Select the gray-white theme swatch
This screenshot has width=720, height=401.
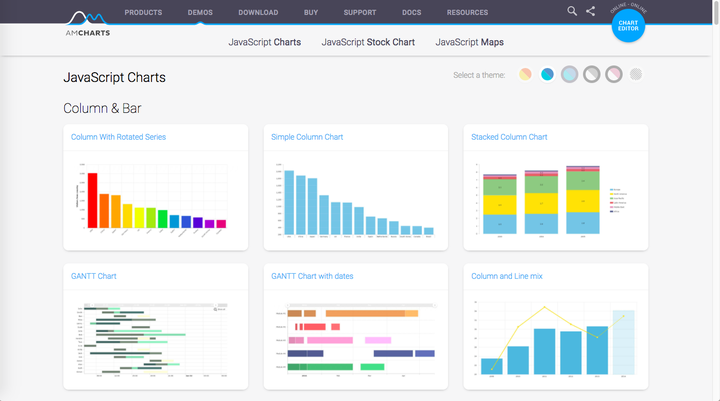click(591, 74)
